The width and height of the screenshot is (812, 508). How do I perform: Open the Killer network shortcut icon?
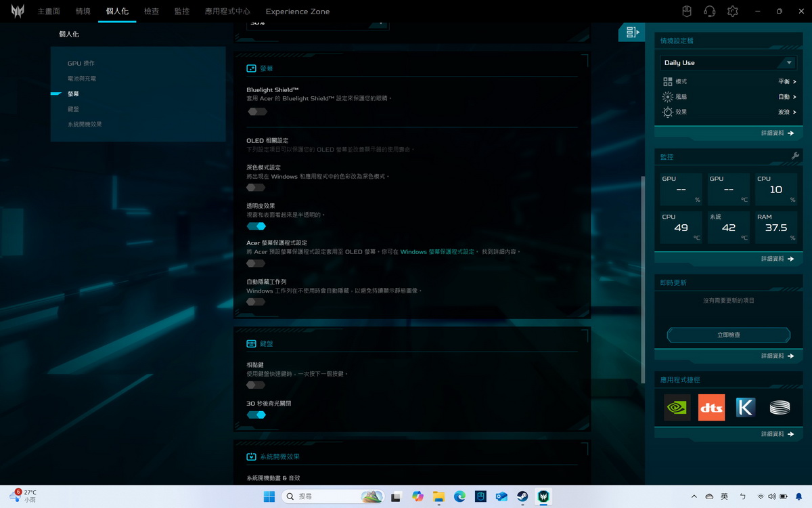pos(745,408)
